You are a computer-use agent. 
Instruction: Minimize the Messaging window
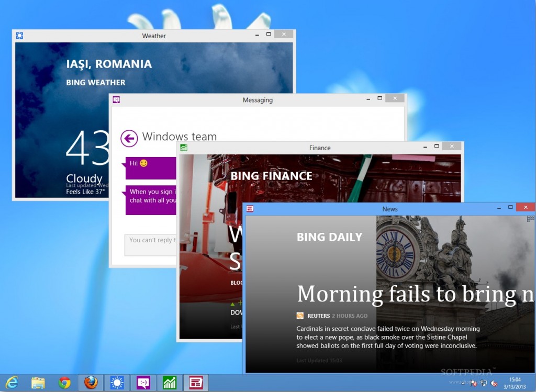[x=368, y=98]
